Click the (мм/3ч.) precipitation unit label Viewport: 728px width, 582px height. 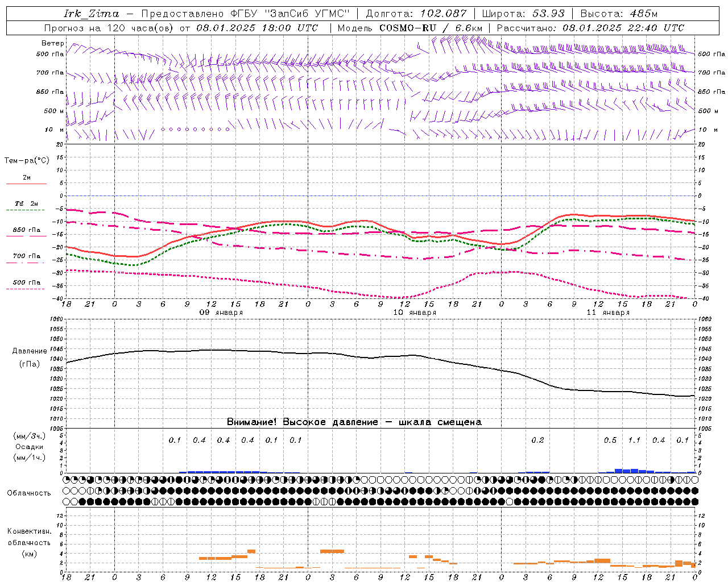click(29, 436)
